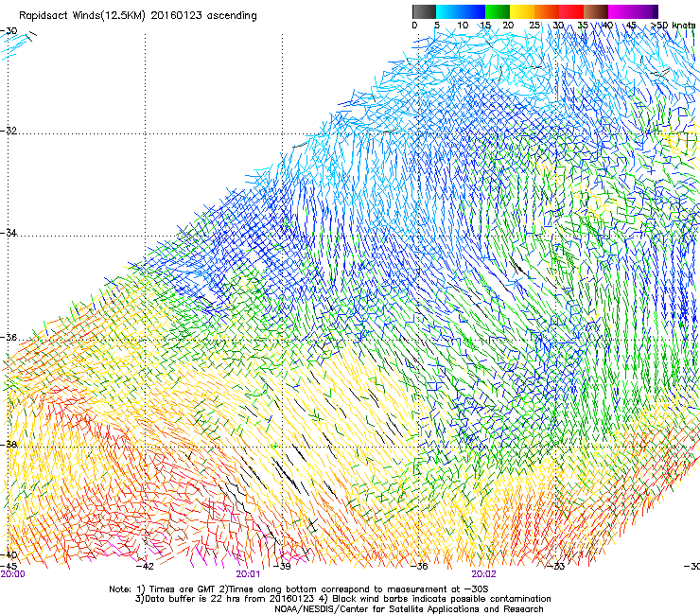Click the gray 0-5 knots legend swatch
Viewport: 700px width, 615px height.
click(x=424, y=11)
